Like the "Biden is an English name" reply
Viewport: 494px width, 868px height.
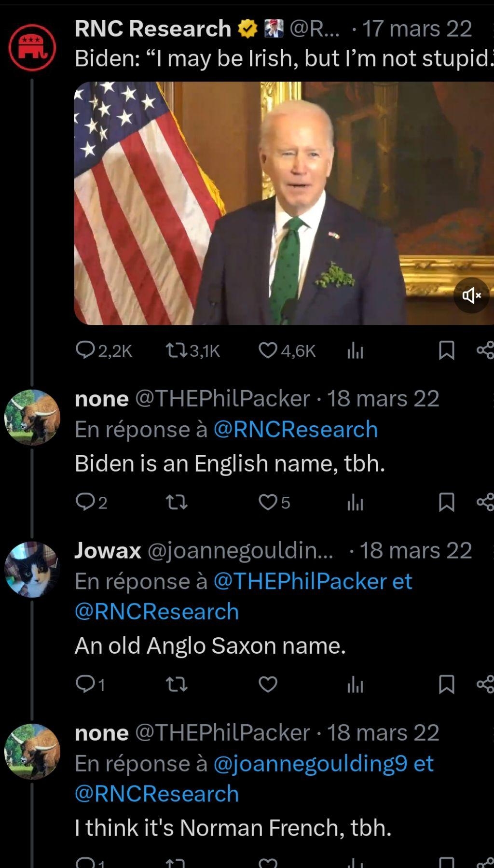[268, 503]
